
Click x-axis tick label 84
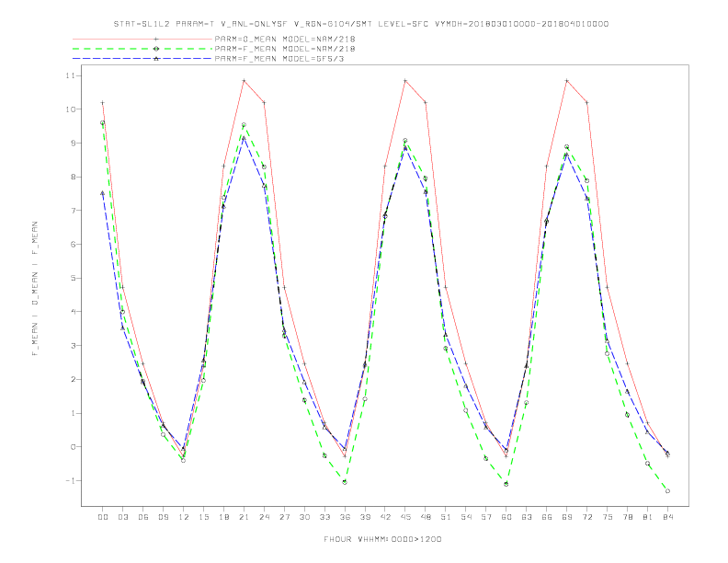667,517
